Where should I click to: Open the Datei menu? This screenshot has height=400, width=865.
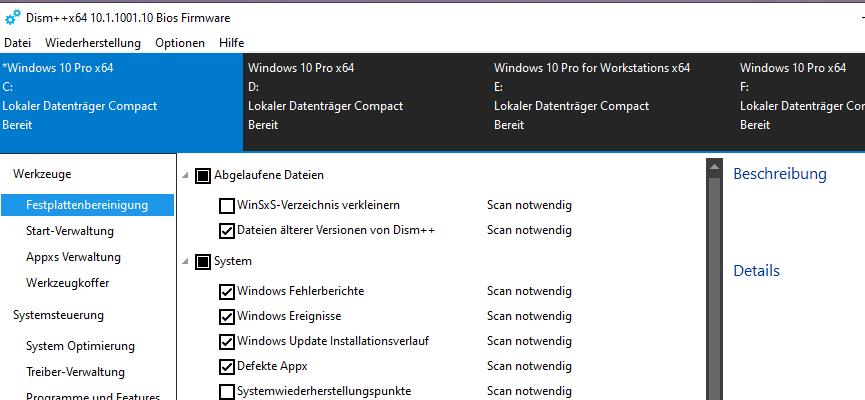pyautogui.click(x=17, y=42)
